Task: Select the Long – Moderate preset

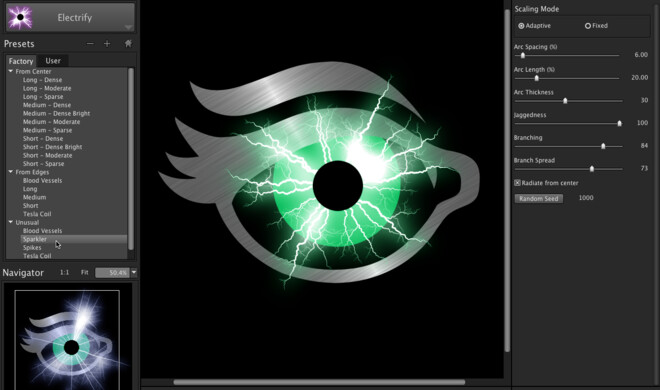Action: pyautogui.click(x=47, y=88)
